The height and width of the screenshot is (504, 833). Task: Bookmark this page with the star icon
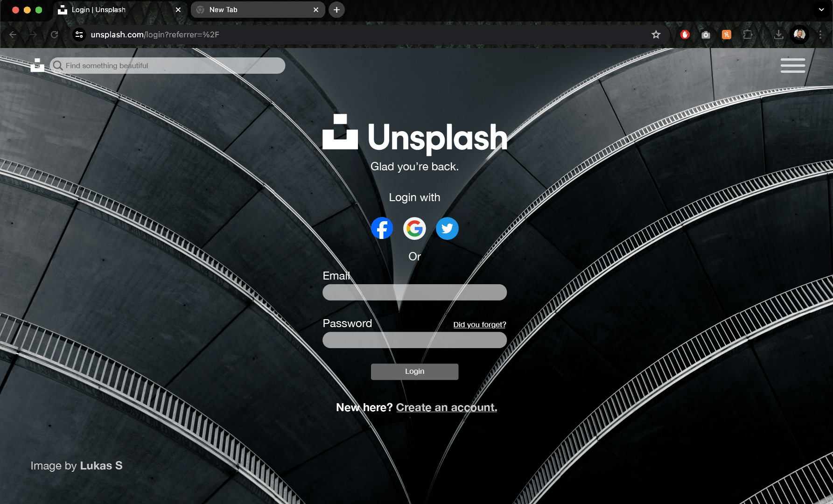656,35
